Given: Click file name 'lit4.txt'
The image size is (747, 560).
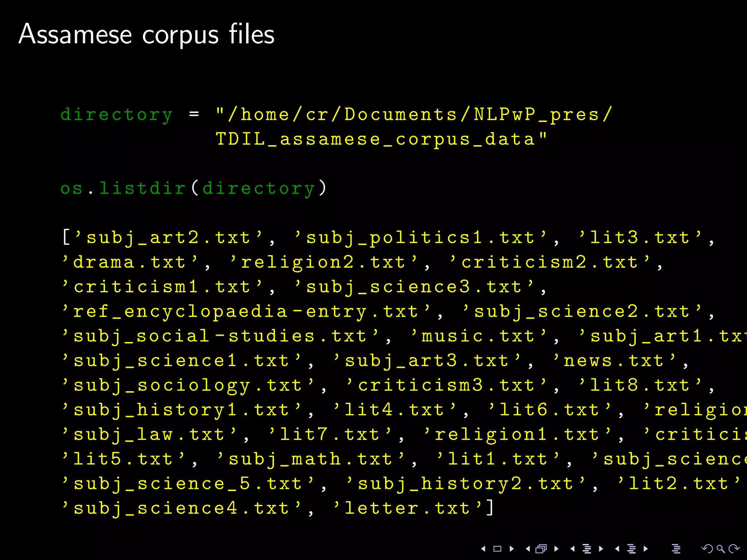Looking at the screenshot, I should click(x=394, y=409).
